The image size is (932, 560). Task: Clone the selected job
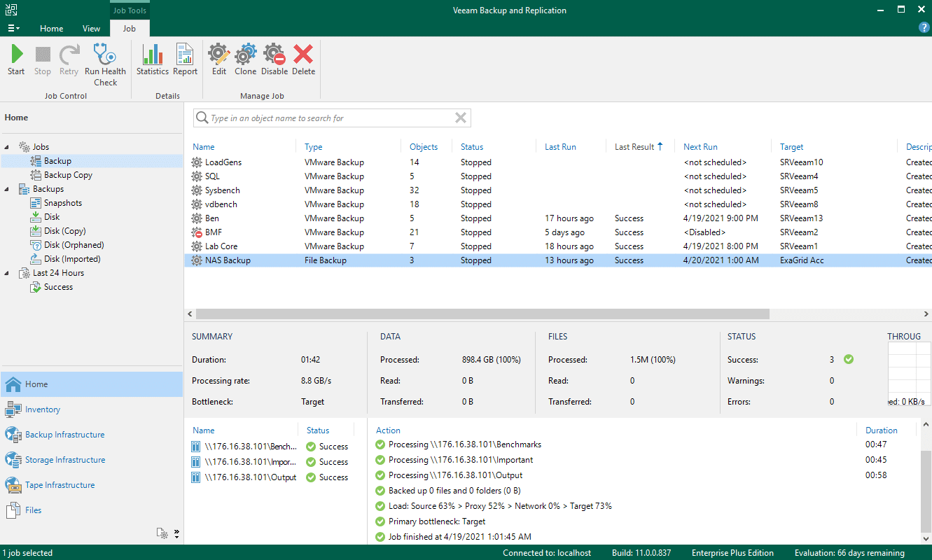click(246, 60)
